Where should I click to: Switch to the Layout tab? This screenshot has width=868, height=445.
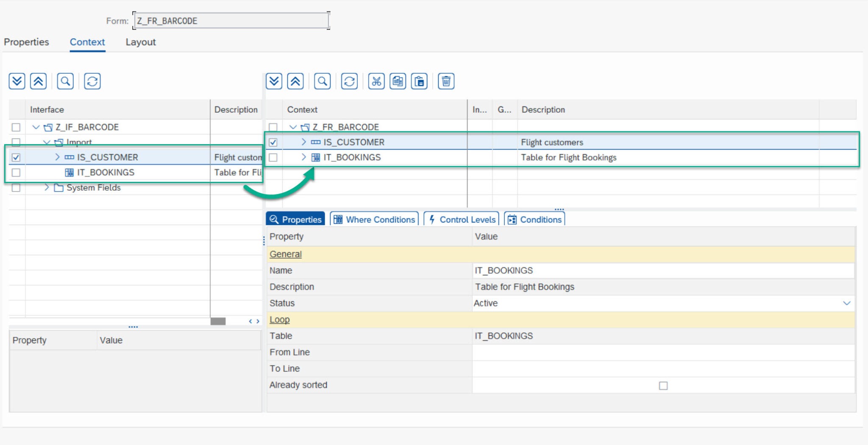pyautogui.click(x=140, y=42)
